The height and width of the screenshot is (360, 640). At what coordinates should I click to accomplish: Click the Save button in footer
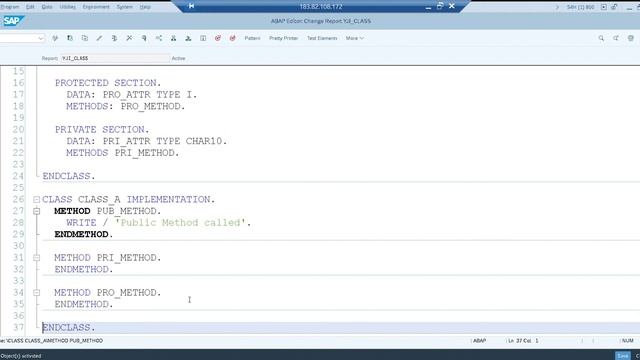(x=622, y=356)
